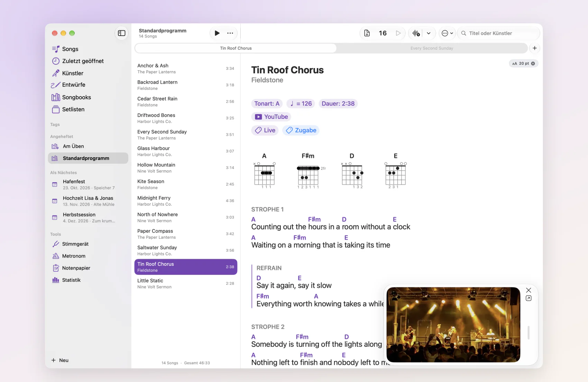Select Every Second Sunday list row

click(x=186, y=135)
